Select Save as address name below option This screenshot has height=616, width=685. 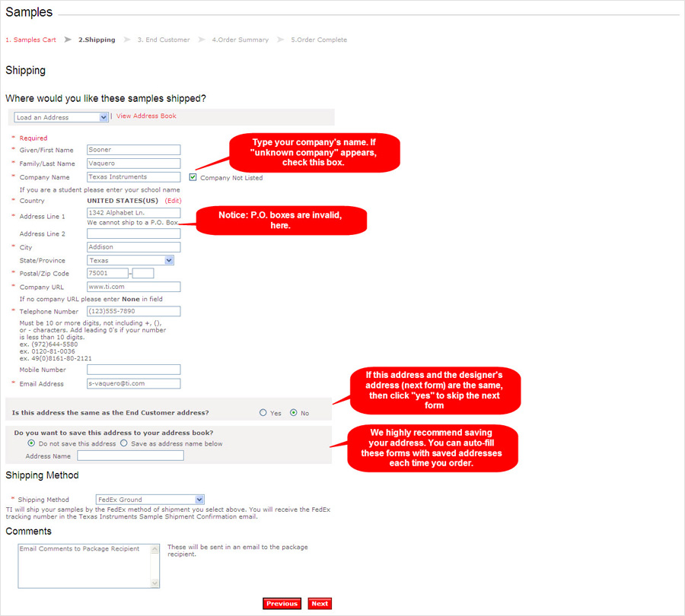click(123, 443)
